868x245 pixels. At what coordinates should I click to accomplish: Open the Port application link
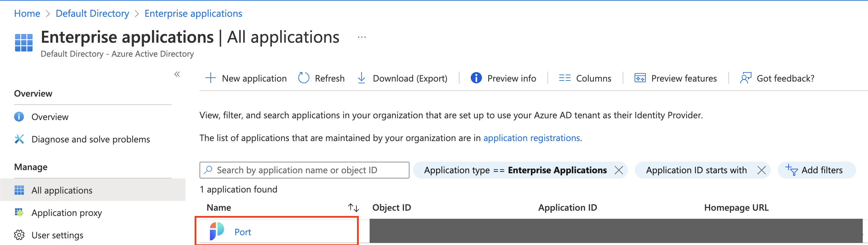tap(243, 232)
